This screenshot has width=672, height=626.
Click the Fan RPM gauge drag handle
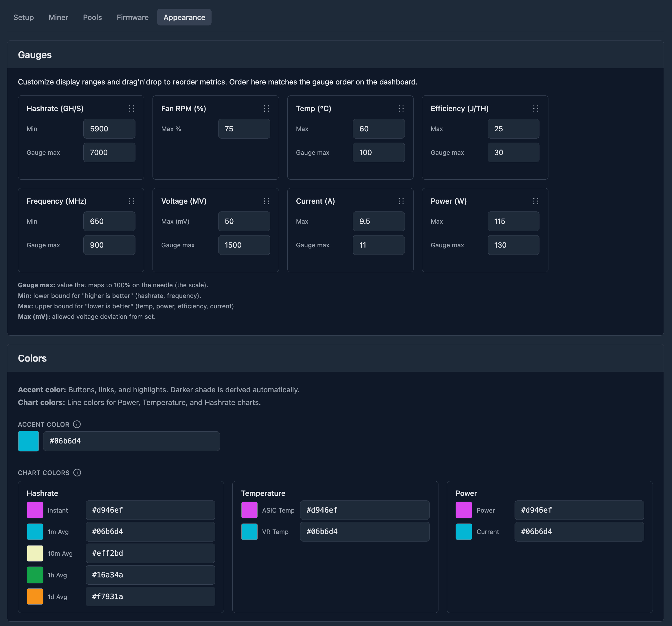(266, 108)
